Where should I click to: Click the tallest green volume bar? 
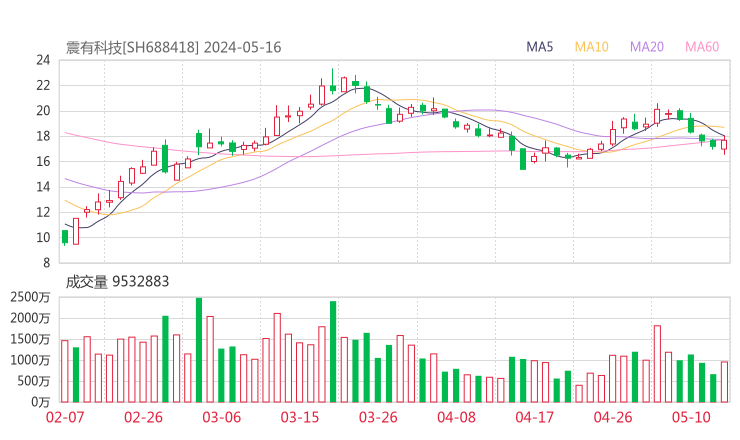click(x=199, y=350)
